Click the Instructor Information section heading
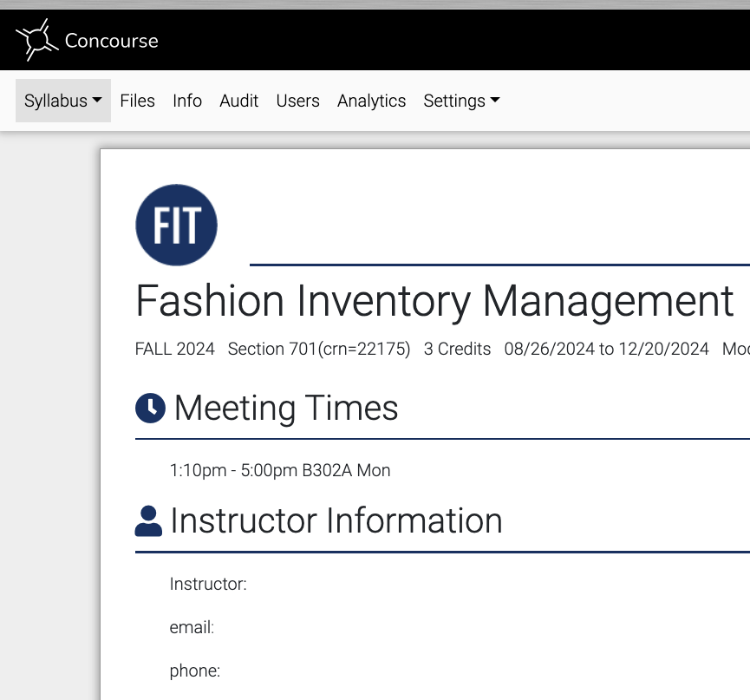This screenshot has height=700, width=750. pyautogui.click(x=336, y=520)
